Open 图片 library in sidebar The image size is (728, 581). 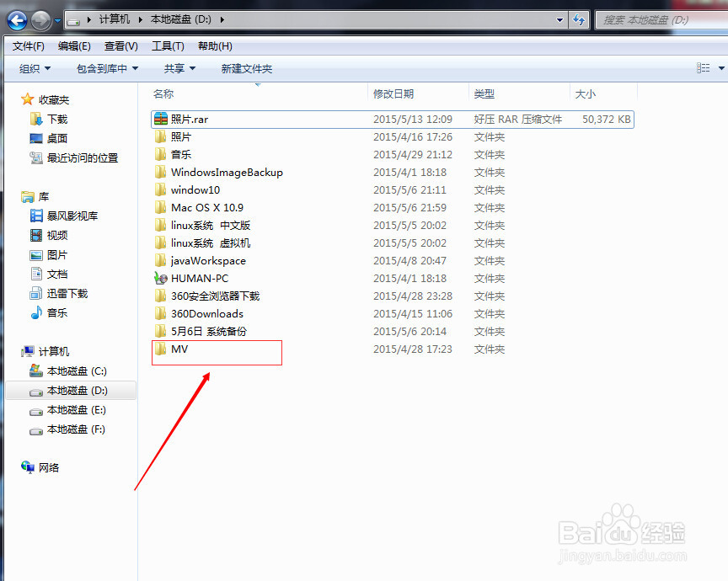pos(49,255)
